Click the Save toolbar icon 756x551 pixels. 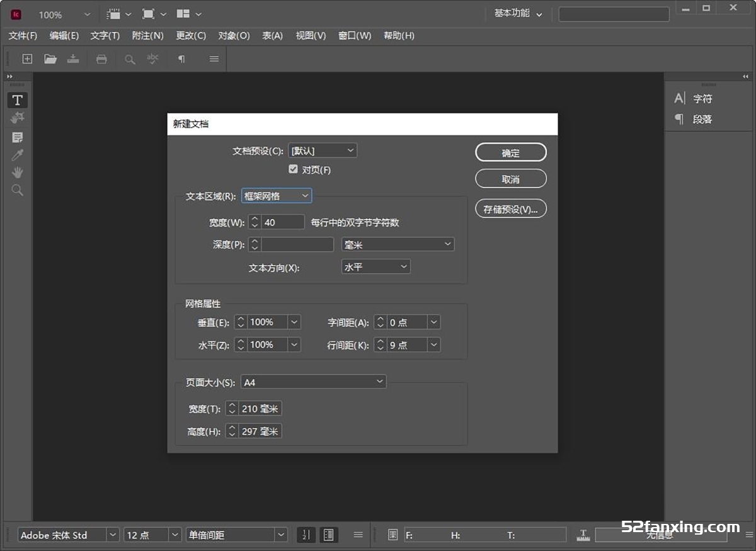(x=73, y=59)
